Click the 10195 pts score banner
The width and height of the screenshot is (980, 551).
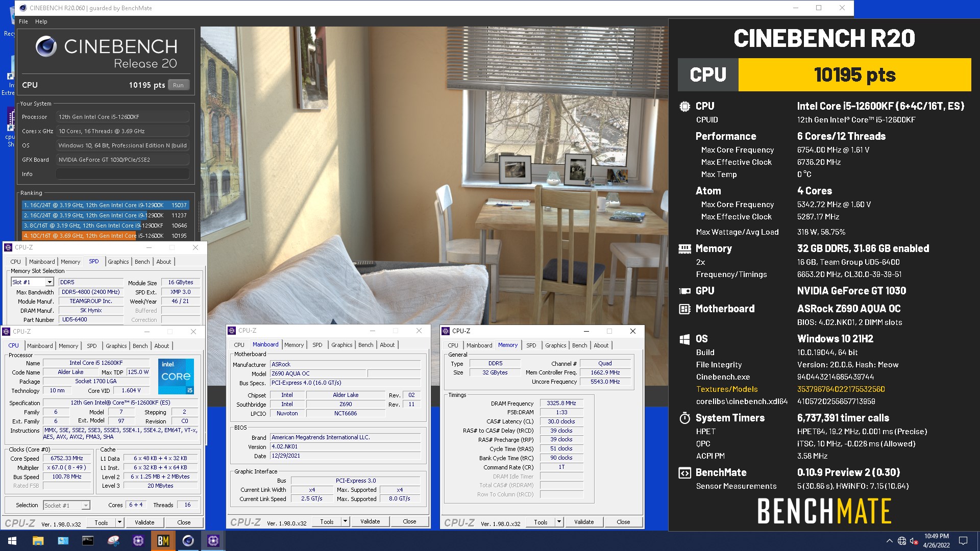tap(854, 75)
